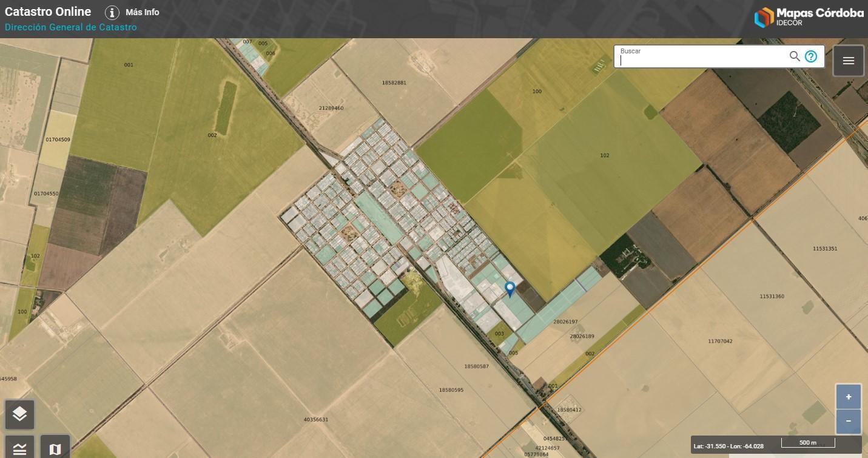Open Dirección General de Catastro link

71,27
